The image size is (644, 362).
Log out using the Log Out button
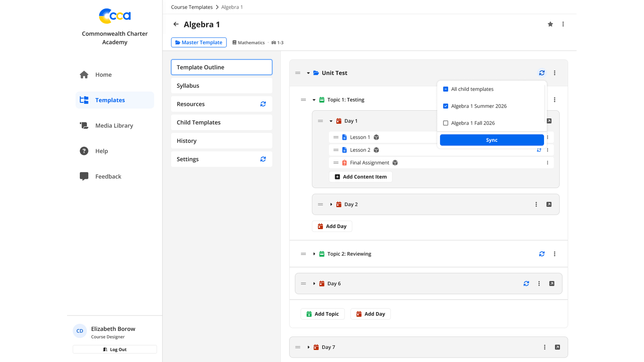click(115, 349)
